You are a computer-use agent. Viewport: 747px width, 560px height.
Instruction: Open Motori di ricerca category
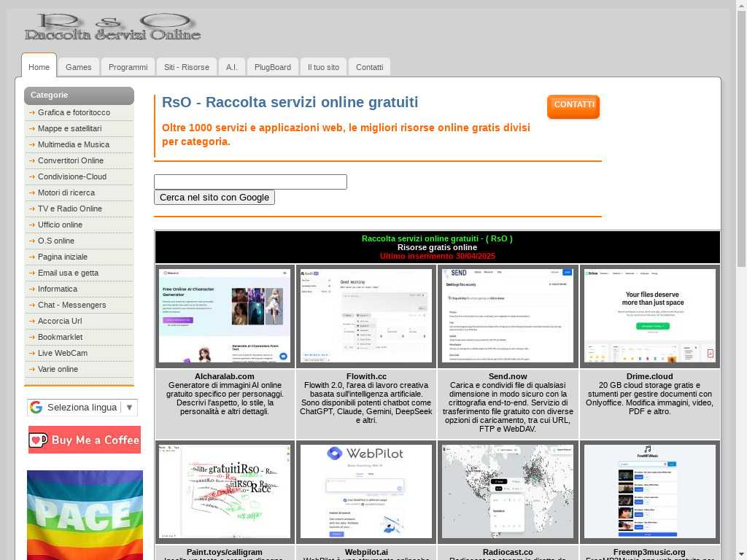tap(79, 192)
